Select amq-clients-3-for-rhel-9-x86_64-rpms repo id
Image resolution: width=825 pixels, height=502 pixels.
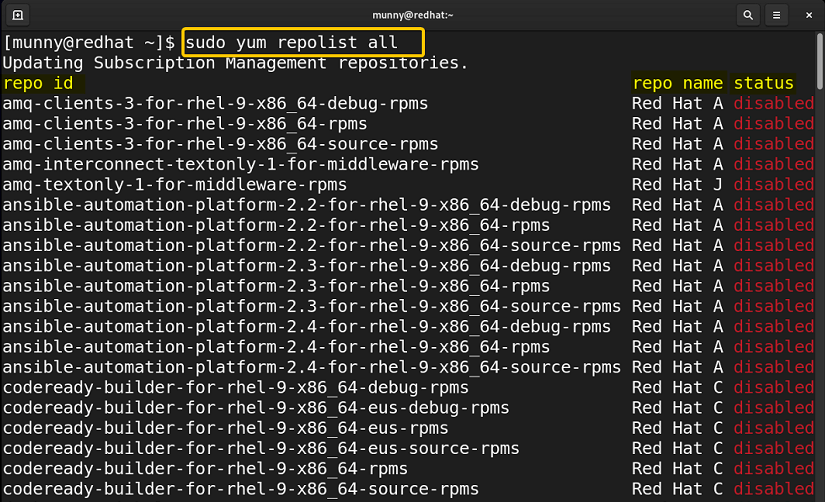pyautogui.click(x=185, y=124)
